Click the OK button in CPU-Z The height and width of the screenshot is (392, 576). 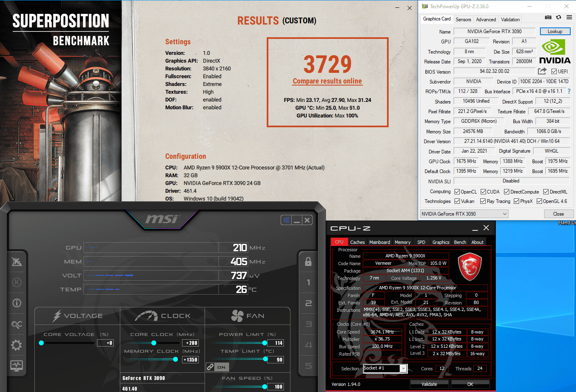pyautogui.click(x=470, y=384)
